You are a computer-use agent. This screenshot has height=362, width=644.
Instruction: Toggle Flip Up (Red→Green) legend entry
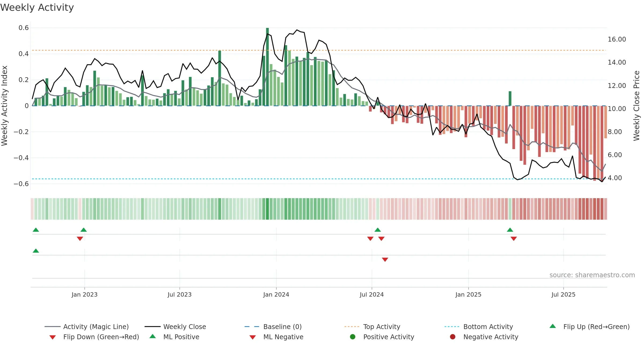tap(590, 327)
